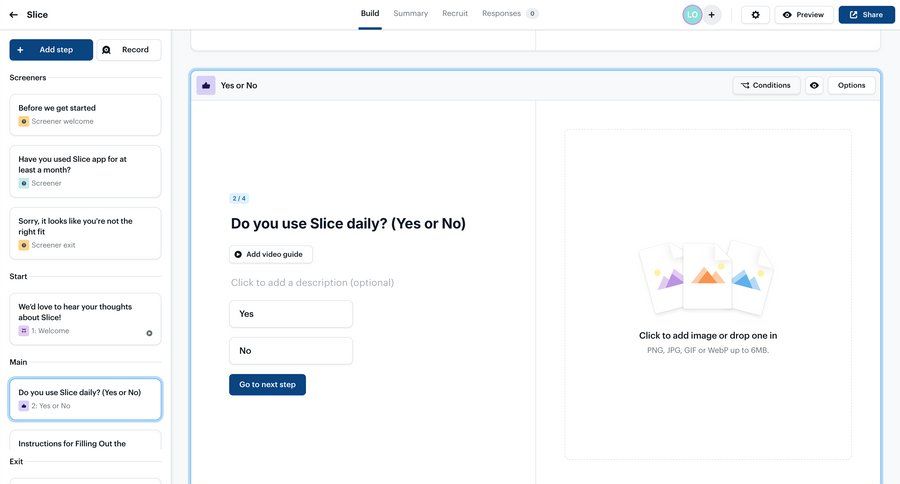Viewport: 900px width, 484px height.
Task: Select 'Instructions for Filling Out the' step
Action: click(x=85, y=441)
